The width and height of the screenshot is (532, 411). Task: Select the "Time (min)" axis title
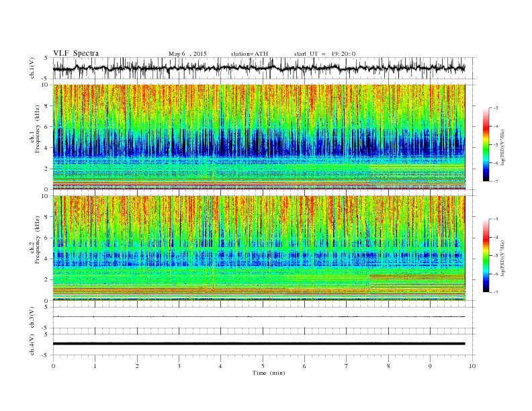pos(269,373)
